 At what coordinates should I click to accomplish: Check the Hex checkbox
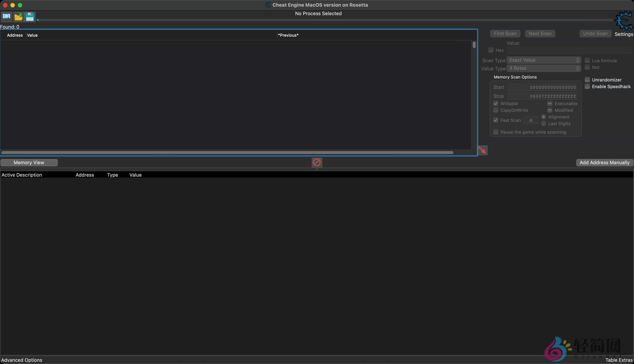tap(491, 50)
